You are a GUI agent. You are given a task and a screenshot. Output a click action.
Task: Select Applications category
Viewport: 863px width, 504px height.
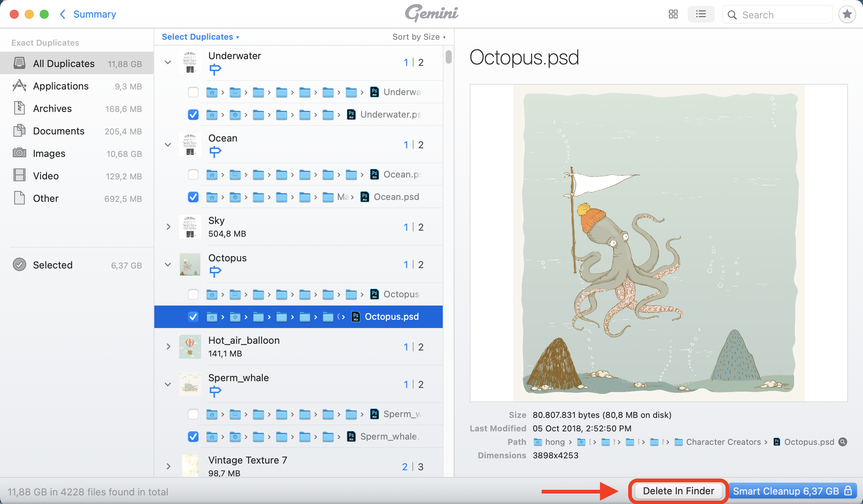pos(77,86)
